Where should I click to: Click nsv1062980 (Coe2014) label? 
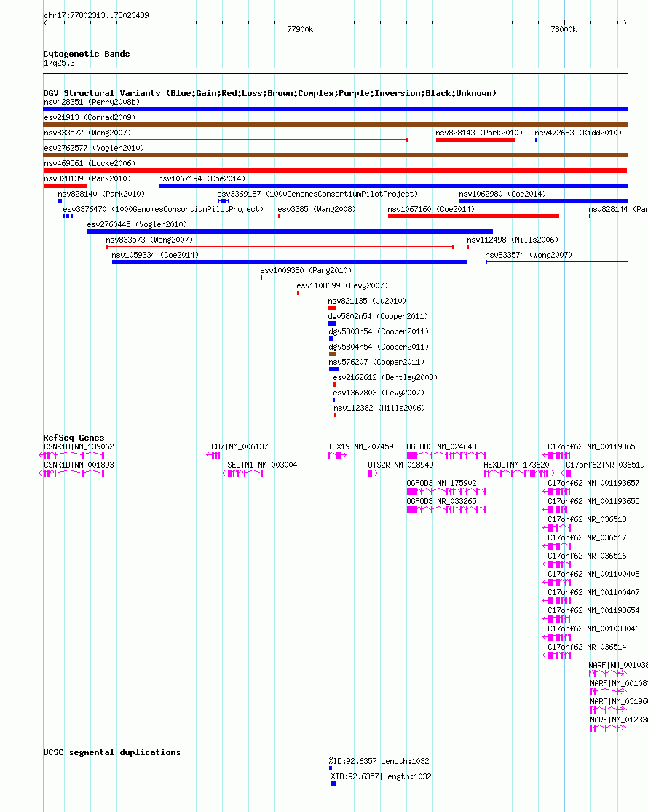point(502,194)
